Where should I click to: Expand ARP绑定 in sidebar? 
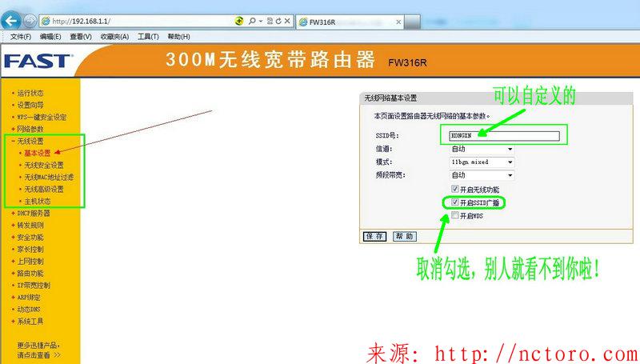click(x=29, y=298)
